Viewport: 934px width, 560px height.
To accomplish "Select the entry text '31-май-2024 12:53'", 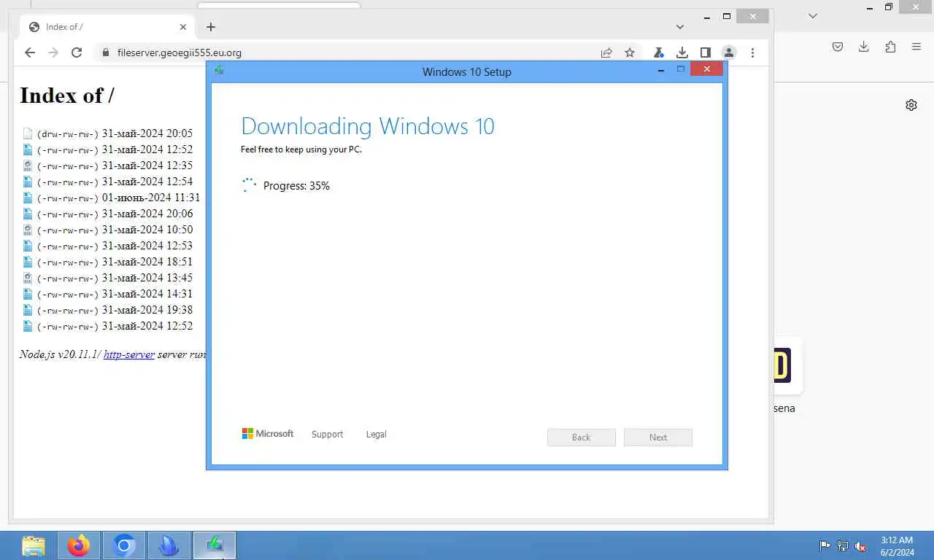I will coord(147,246).
